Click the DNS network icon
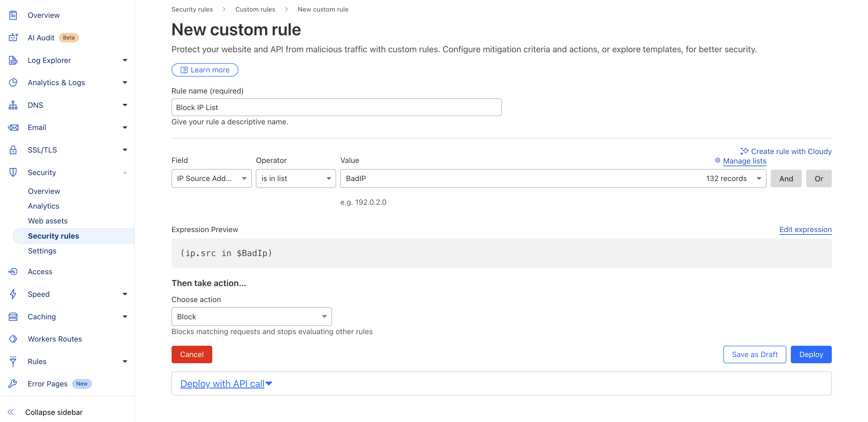The height and width of the screenshot is (422, 868). [x=13, y=105]
